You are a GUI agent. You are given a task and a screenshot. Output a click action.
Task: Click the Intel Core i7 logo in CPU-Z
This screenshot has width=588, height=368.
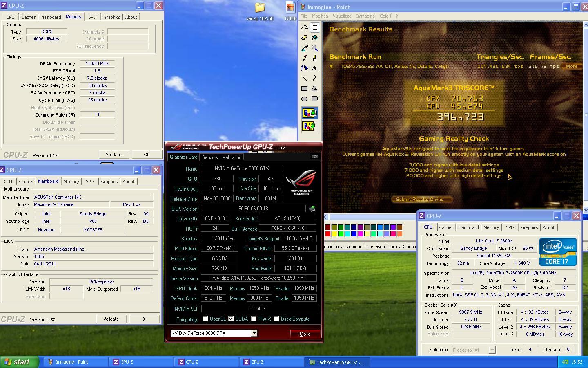click(x=558, y=252)
